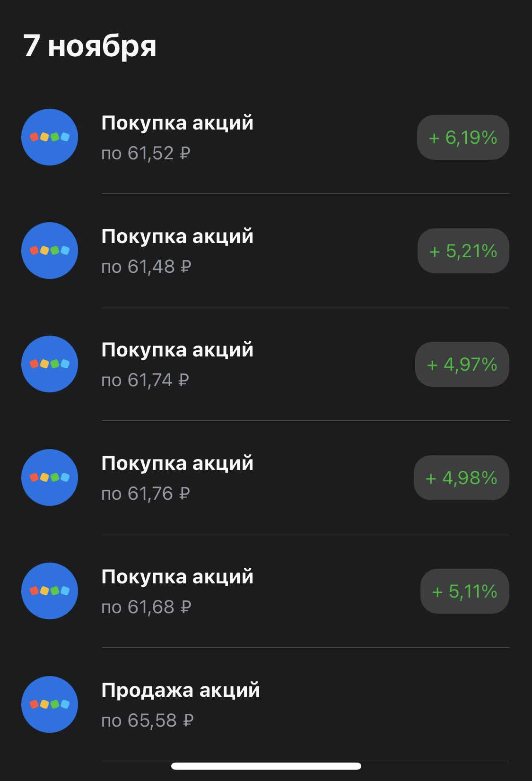Select the + 5,21% profit badge

pos(463,251)
